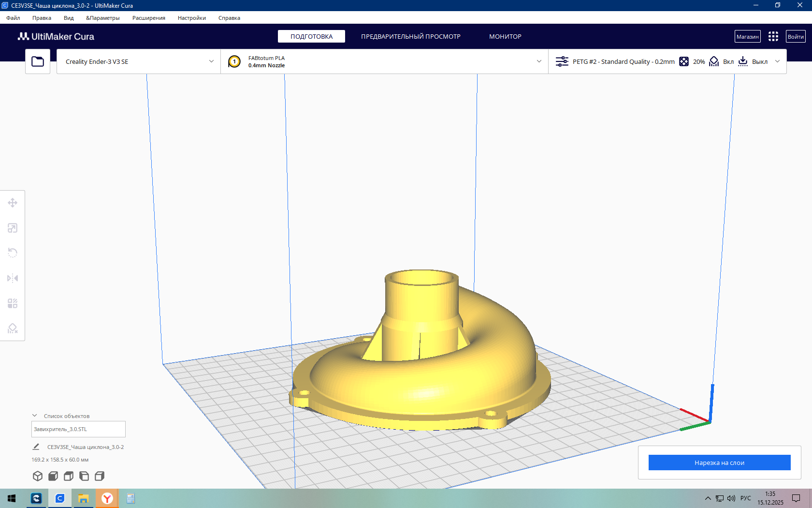Select the Per Model Settings tool
Image resolution: width=812 pixels, height=508 pixels.
coord(13,303)
